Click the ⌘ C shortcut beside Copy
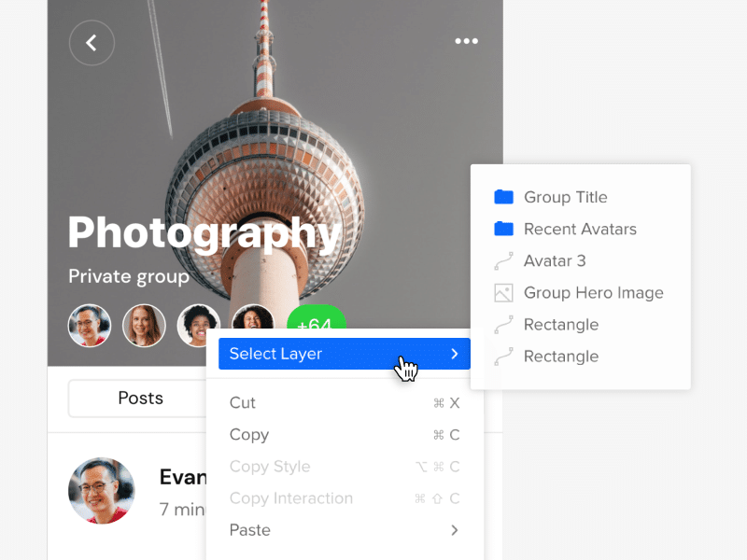 (446, 435)
